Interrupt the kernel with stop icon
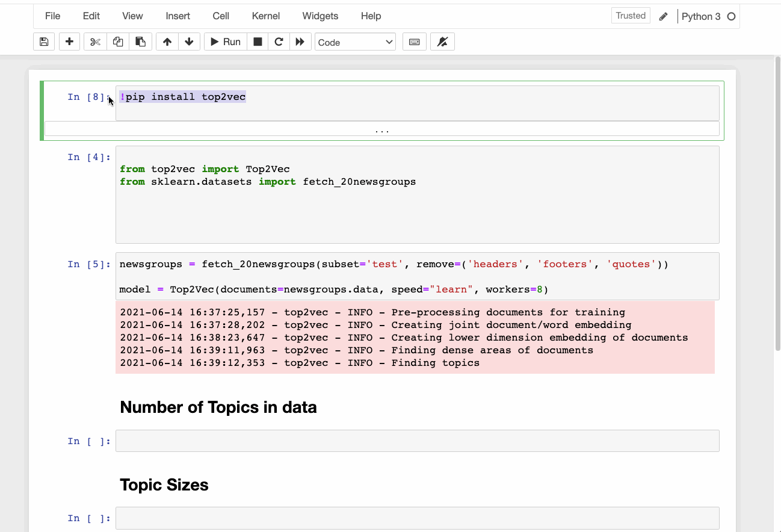The image size is (781, 532). (258, 42)
